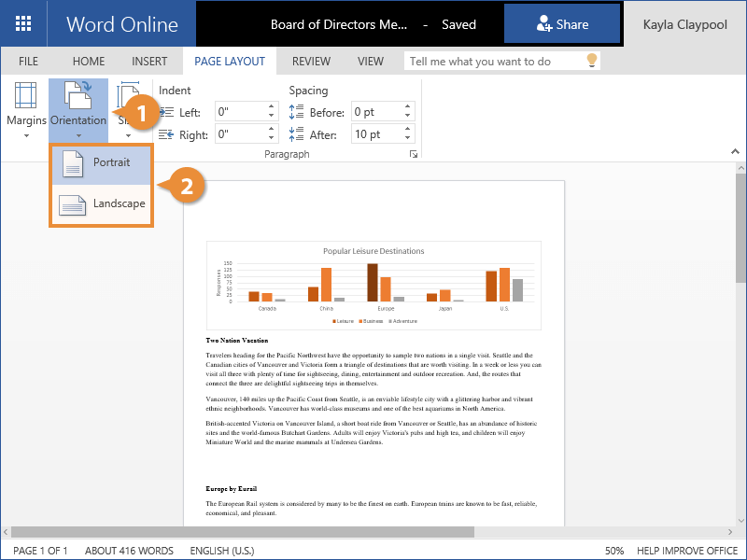The image size is (747, 560).
Task: Click the lightbulb icon in Tell me box
Action: tap(590, 61)
